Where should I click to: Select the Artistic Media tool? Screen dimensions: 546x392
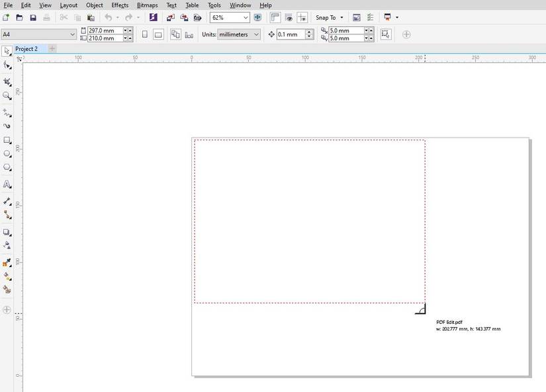pos(7,126)
